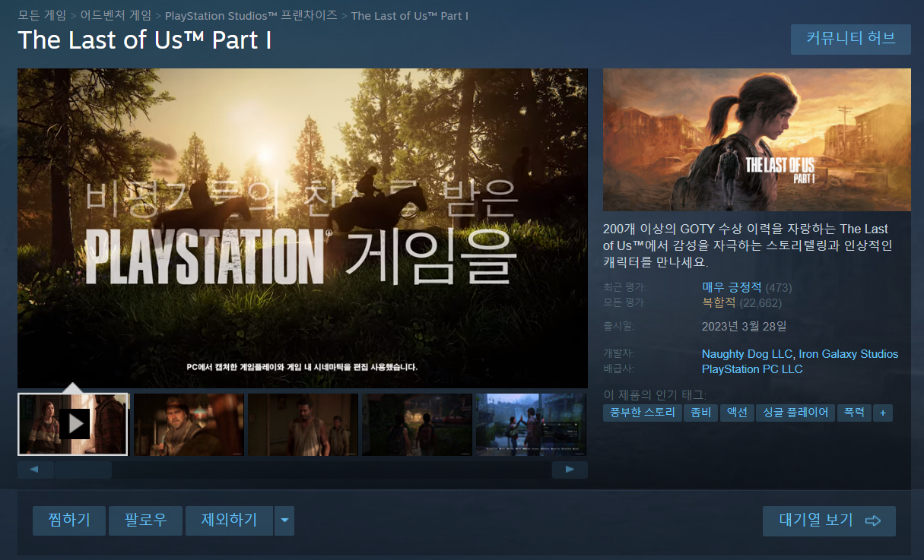Open 복합적 all reviews link
This screenshot has width=924, height=560.
tap(719, 302)
